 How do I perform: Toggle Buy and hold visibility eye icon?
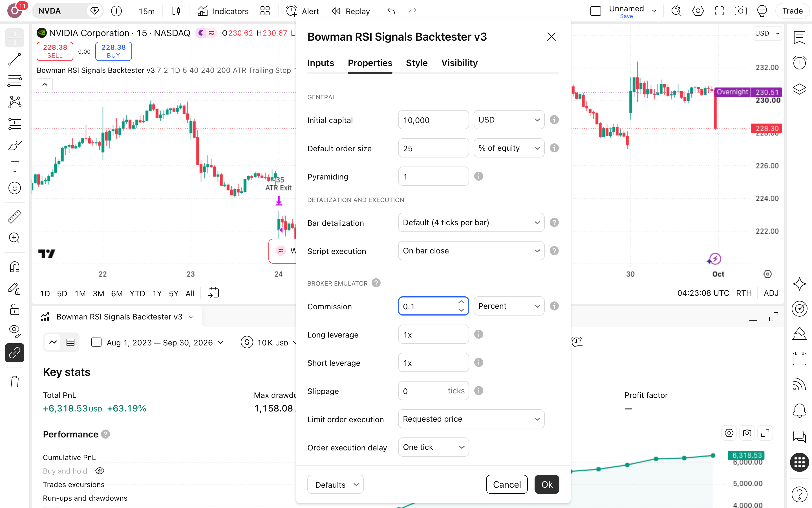click(100, 471)
